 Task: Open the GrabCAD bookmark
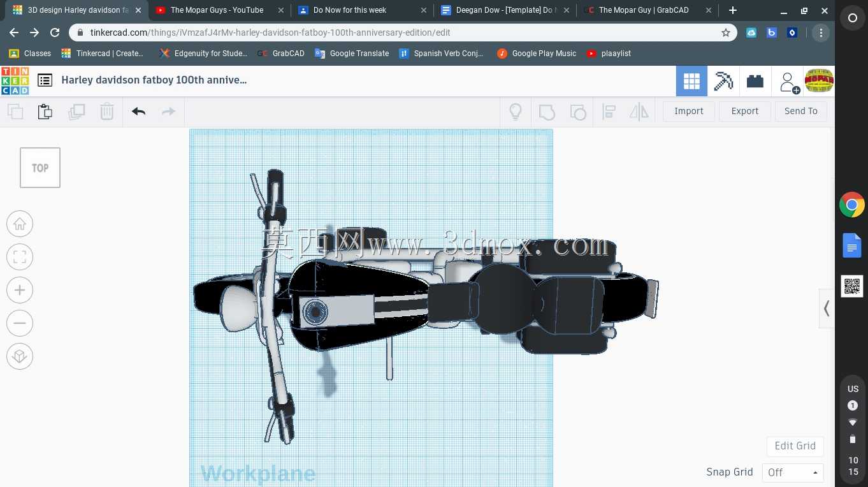pyautogui.click(x=281, y=54)
